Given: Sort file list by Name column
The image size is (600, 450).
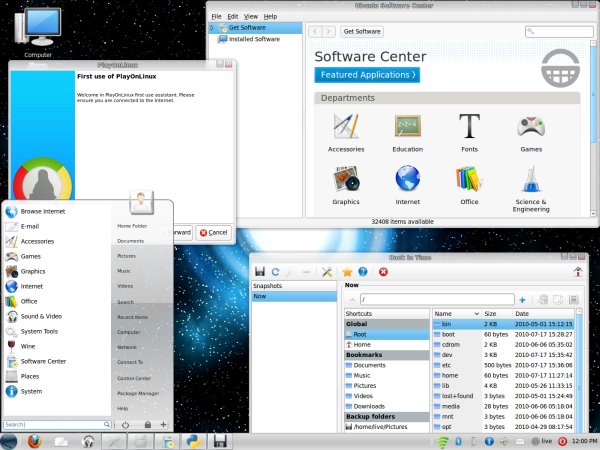Looking at the screenshot, I should 445,313.
